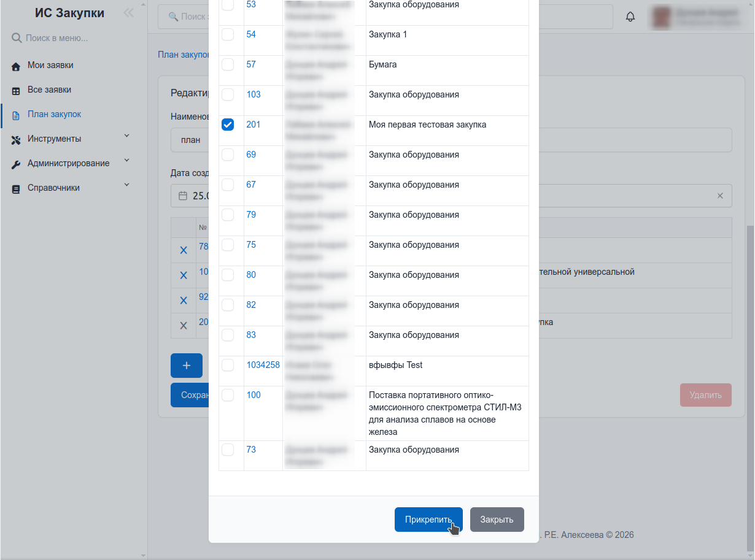Click the home icon beside Мои заявки

pyautogui.click(x=16, y=66)
